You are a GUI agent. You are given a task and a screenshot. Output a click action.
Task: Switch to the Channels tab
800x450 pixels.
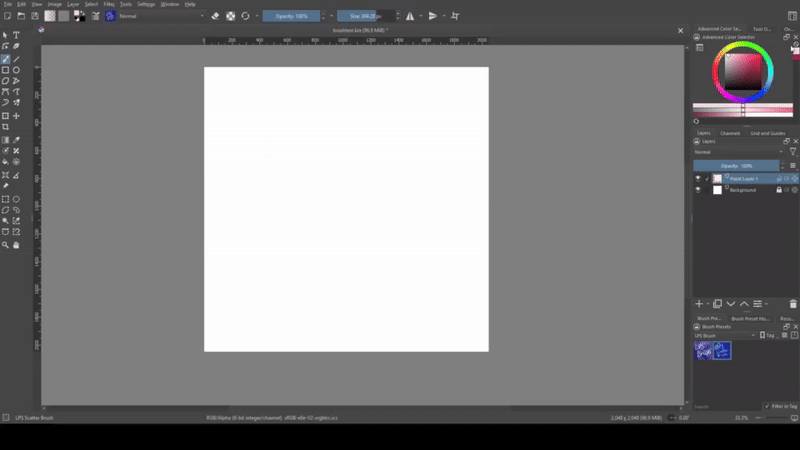730,132
